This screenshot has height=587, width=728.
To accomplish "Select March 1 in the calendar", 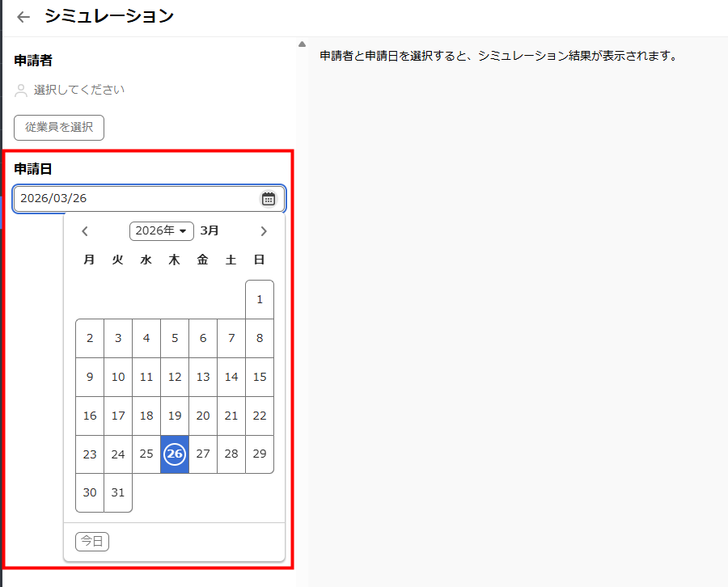I will pyautogui.click(x=260, y=299).
